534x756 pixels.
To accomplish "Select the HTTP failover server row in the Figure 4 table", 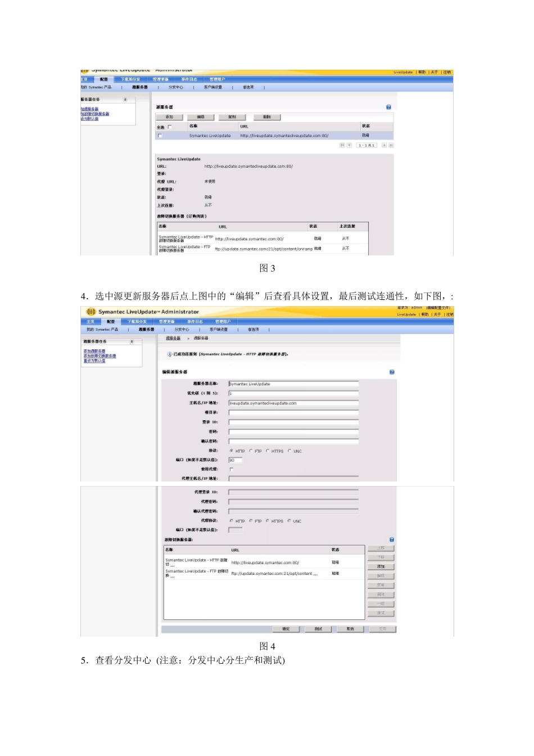I will click(x=264, y=562).
